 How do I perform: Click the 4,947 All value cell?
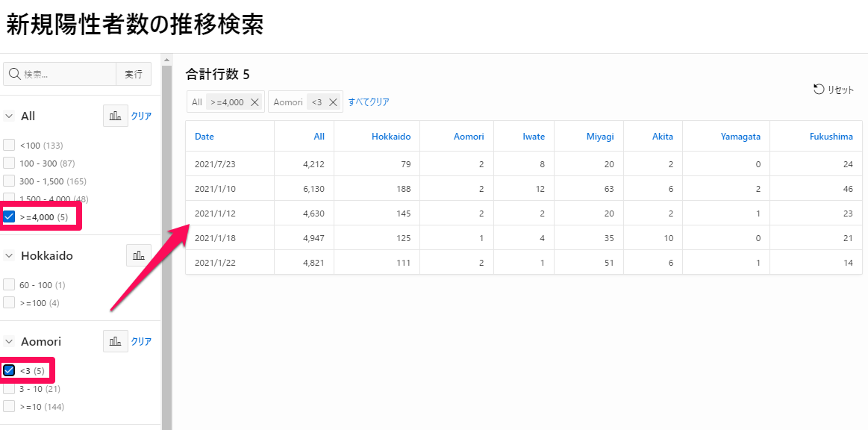(x=304, y=237)
